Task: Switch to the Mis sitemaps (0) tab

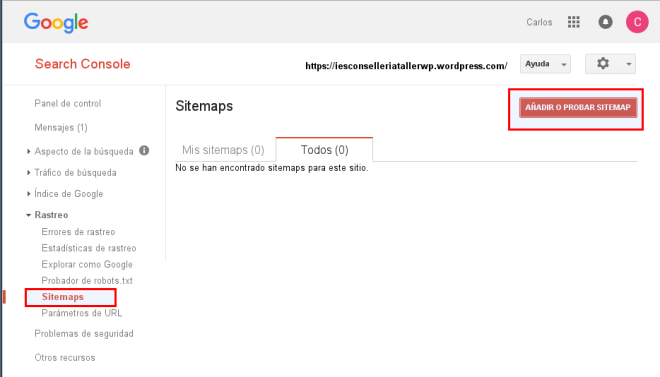Action: [x=223, y=150]
